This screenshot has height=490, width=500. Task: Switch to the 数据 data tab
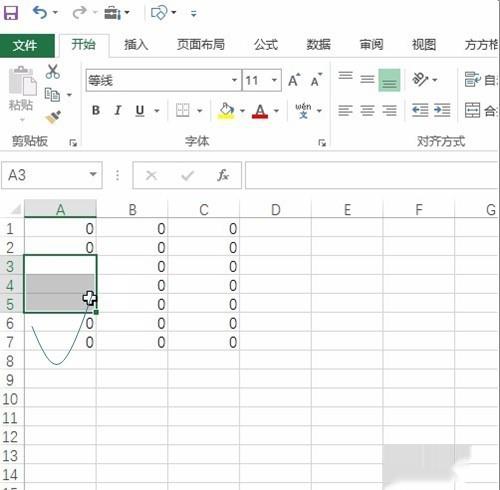tap(318, 44)
